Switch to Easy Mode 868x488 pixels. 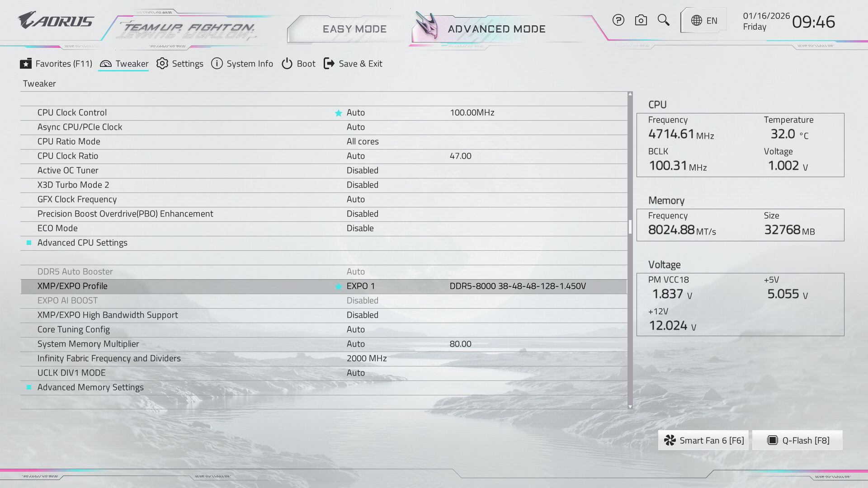click(x=354, y=29)
